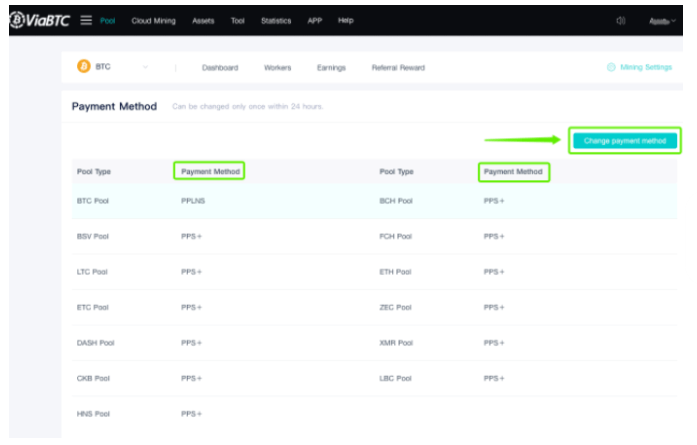The width and height of the screenshot is (697, 445).
Task: Click PPS+ next to BSV Pool
Action: (191, 237)
